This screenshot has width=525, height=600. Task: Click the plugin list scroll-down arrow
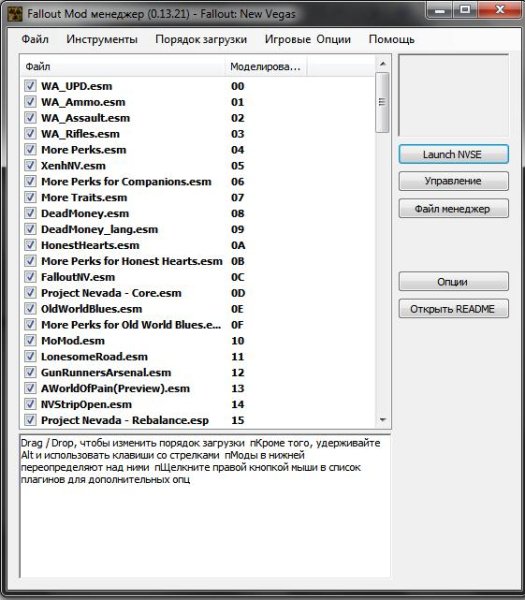383,420
